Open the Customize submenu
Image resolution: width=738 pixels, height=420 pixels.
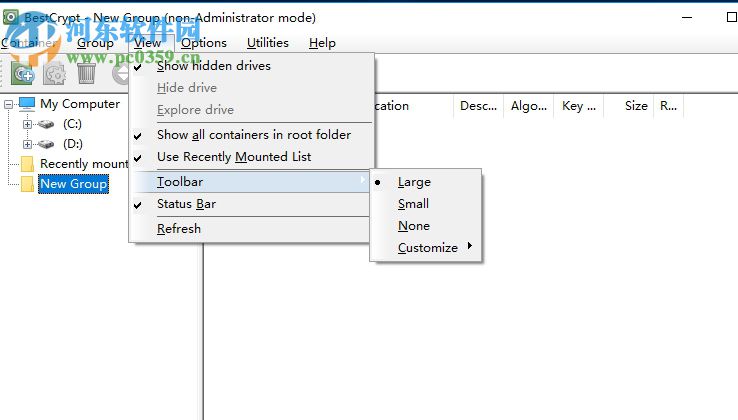425,248
